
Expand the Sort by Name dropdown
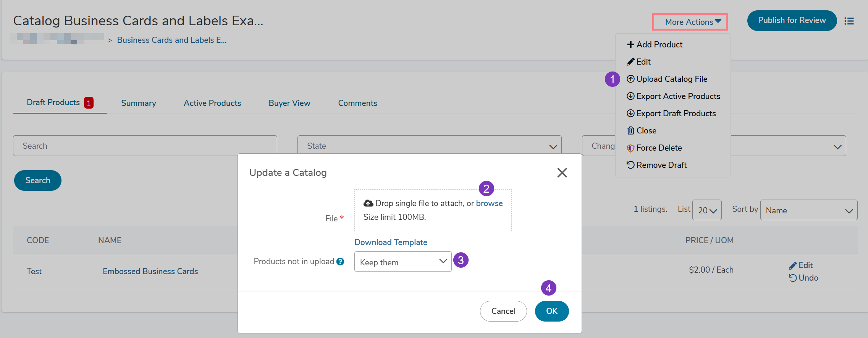(808, 210)
